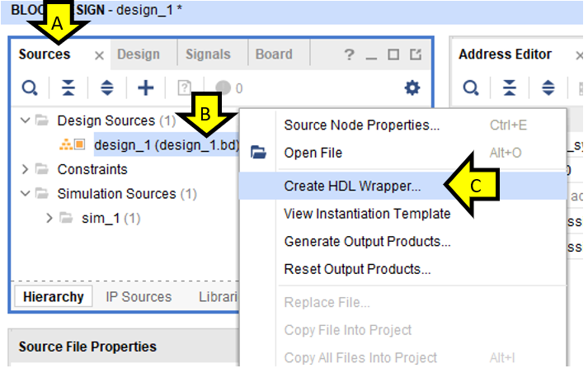588x373 pixels.
Task: Click the Design Sources folder icon
Action: [x=41, y=120]
